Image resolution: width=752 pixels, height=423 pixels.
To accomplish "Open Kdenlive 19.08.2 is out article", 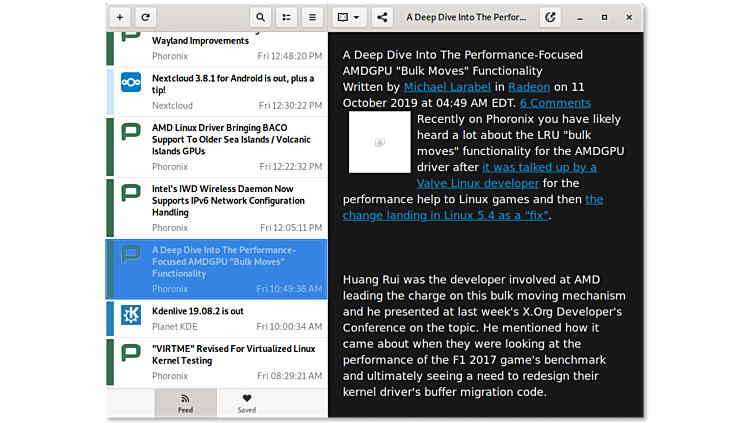I will point(198,311).
